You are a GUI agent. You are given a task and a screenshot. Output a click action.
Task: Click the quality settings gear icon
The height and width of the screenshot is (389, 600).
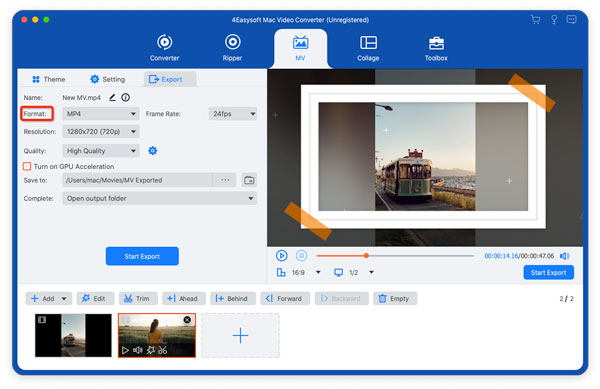[x=153, y=151]
